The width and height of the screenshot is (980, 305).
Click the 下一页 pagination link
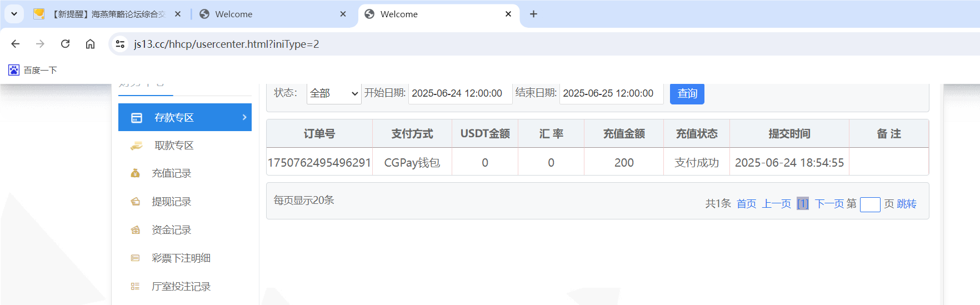pyautogui.click(x=829, y=204)
